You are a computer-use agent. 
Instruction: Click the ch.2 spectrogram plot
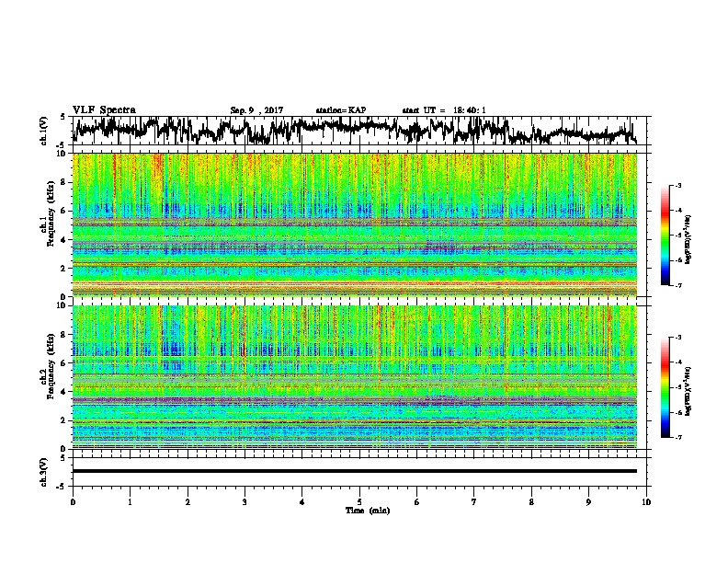click(x=355, y=377)
